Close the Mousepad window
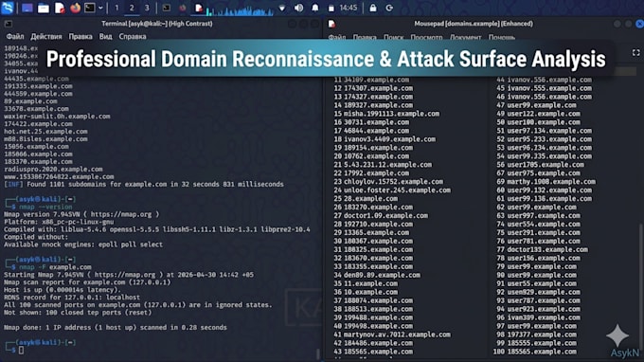This screenshot has height=362, width=644. [640, 24]
